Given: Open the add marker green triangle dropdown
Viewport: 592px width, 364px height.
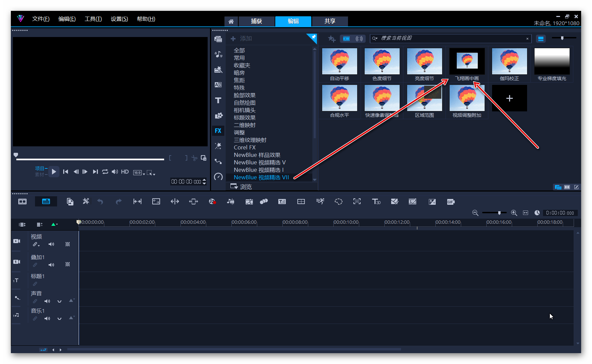Looking at the screenshot, I should (54, 224).
